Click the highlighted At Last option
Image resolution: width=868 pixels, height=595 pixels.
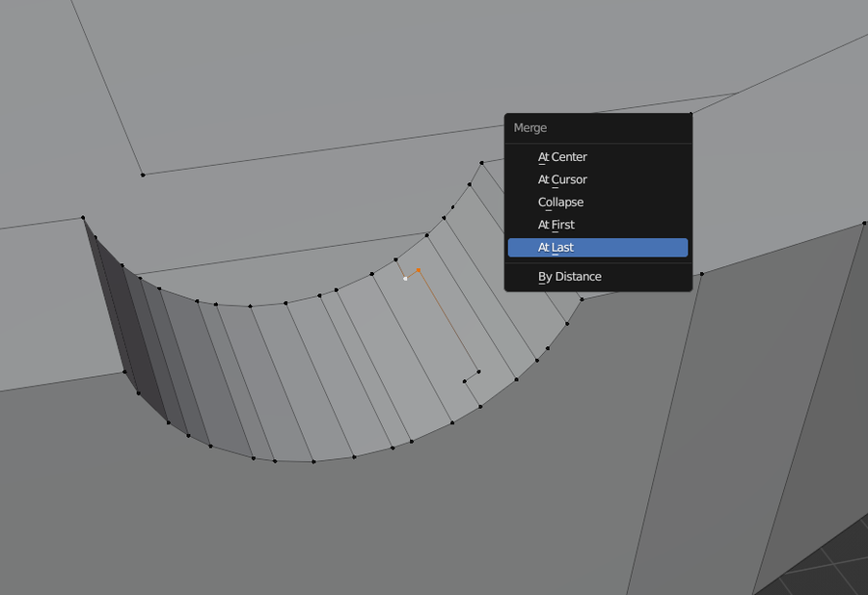(x=556, y=248)
